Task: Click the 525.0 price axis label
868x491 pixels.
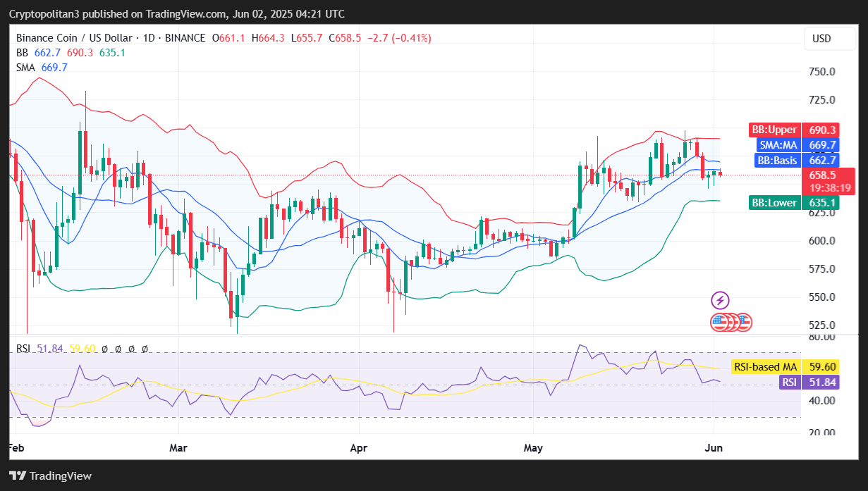Action: [821, 325]
